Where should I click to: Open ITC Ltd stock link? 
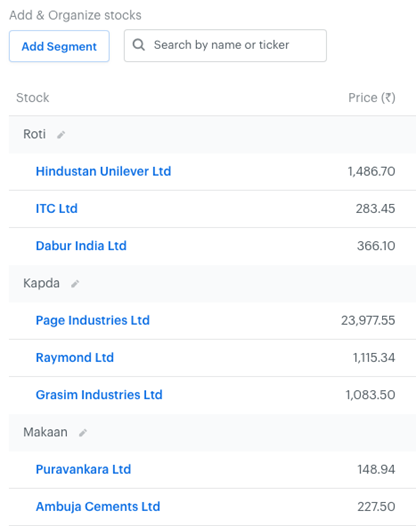click(57, 209)
